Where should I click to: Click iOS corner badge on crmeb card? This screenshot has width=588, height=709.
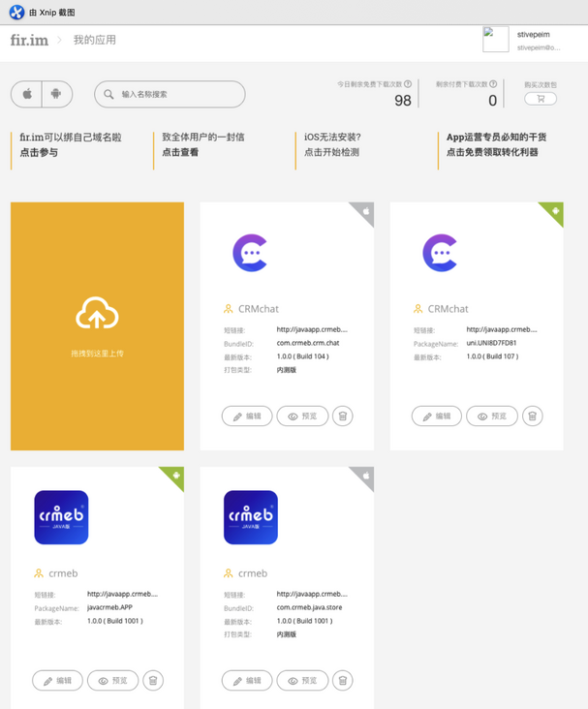coord(365,476)
